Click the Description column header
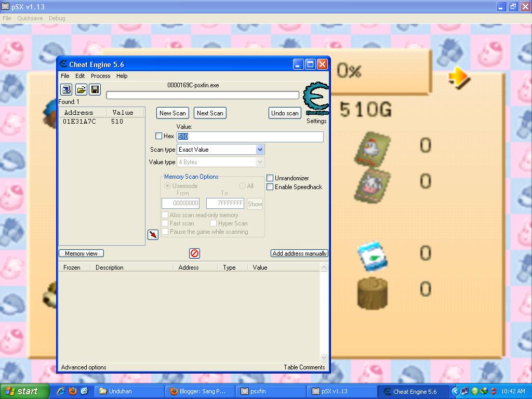Screen dimensions: 532x399 coord(131,268)
